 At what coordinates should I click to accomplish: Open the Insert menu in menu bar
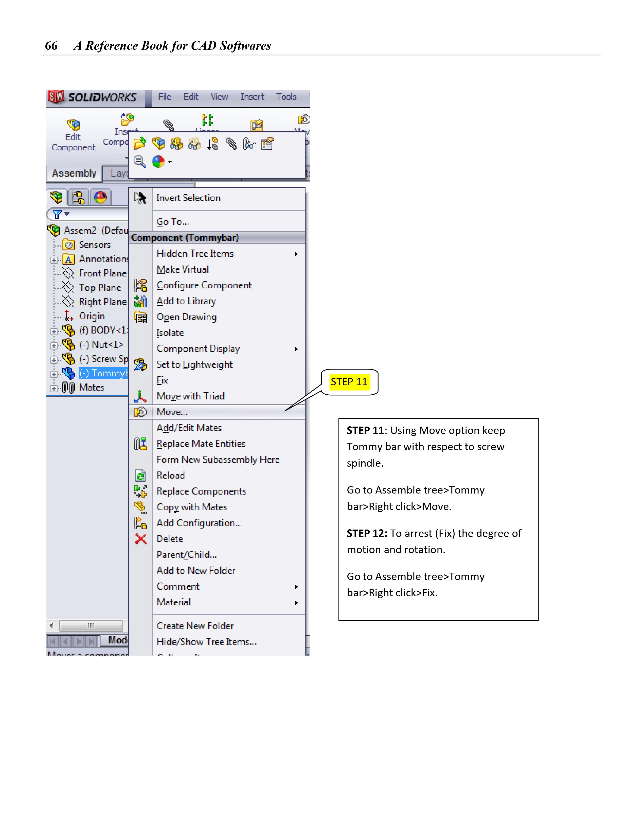coord(252,97)
